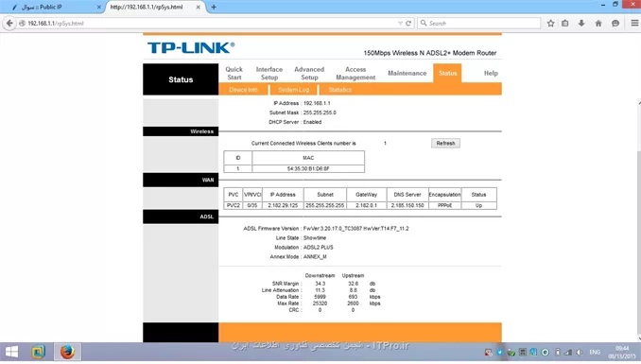This screenshot has width=641, height=364.
Task: Open the Windows Start button
Action: point(11,352)
